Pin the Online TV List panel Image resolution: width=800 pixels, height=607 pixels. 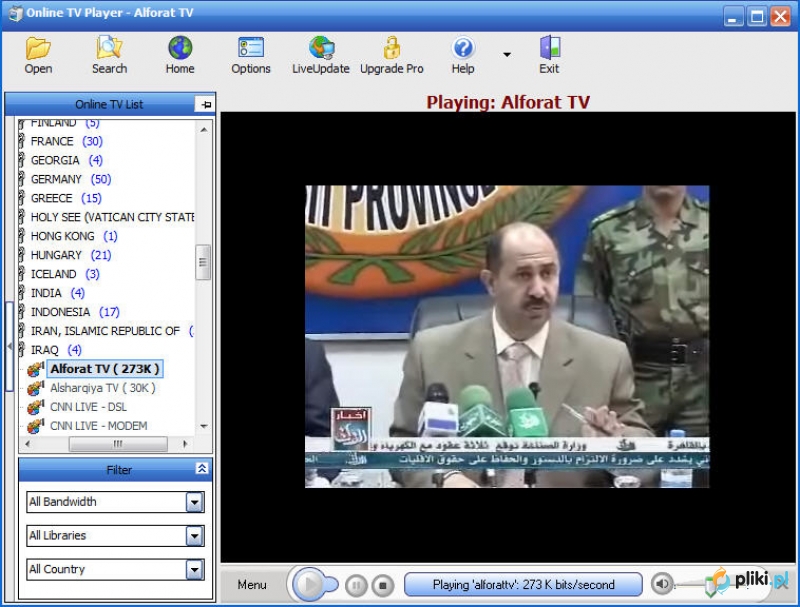click(205, 105)
